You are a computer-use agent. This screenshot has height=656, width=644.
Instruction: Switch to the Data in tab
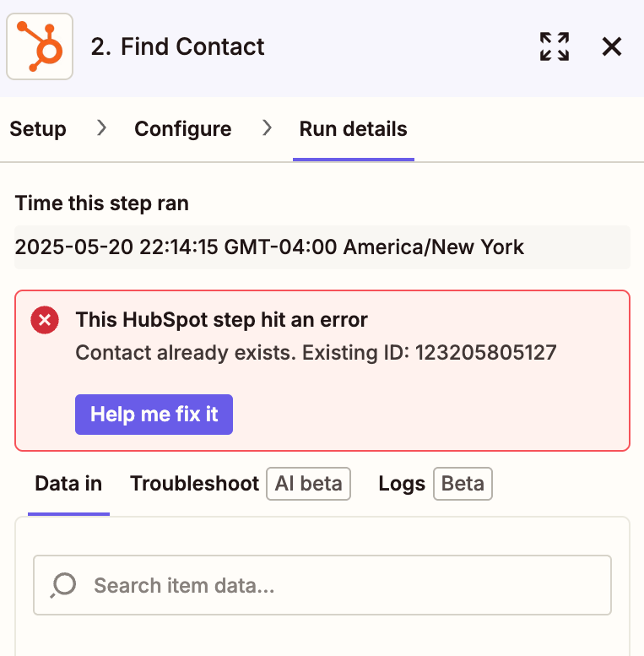[68, 484]
